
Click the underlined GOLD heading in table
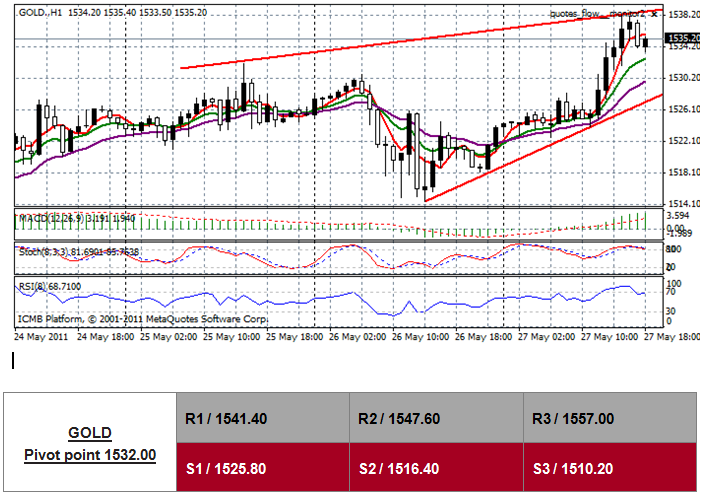tap(90, 433)
